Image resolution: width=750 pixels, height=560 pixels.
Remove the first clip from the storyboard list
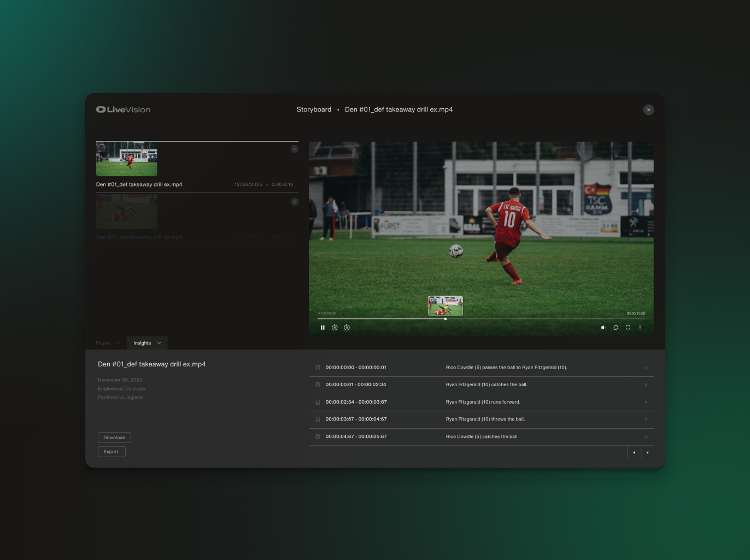(x=294, y=149)
